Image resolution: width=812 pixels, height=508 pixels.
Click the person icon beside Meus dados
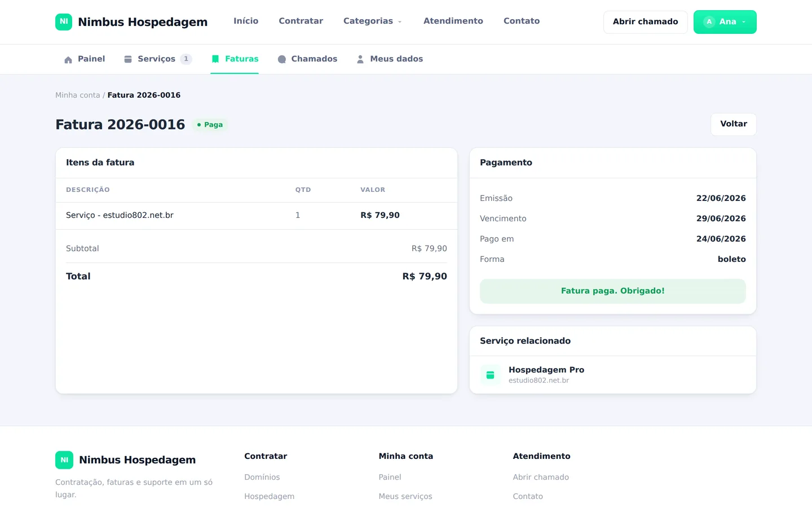pyautogui.click(x=360, y=59)
